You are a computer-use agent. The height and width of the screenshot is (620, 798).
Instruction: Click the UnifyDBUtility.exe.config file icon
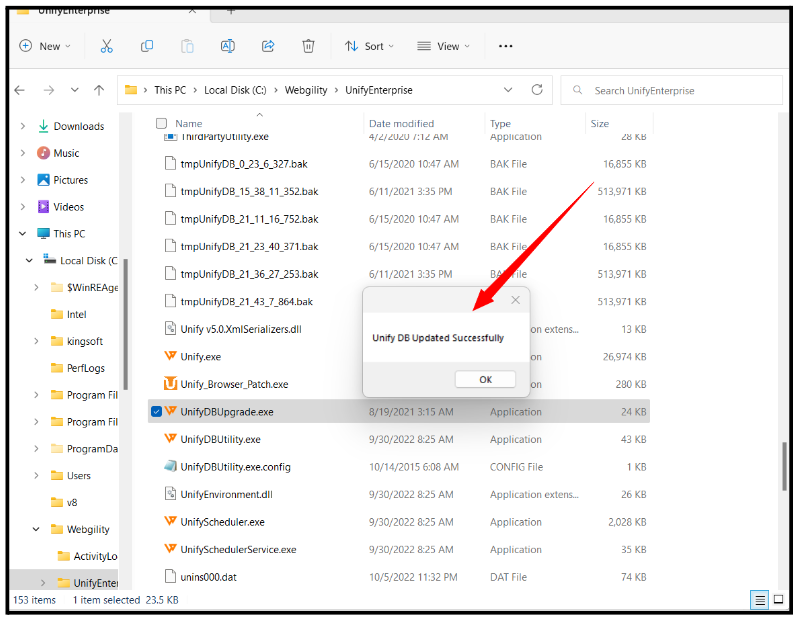pyautogui.click(x=170, y=466)
